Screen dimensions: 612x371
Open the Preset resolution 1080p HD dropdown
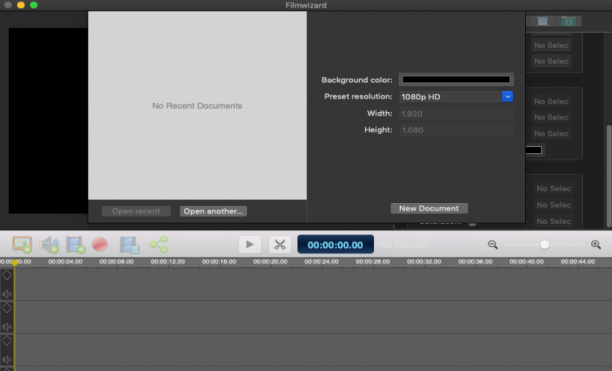click(x=456, y=96)
